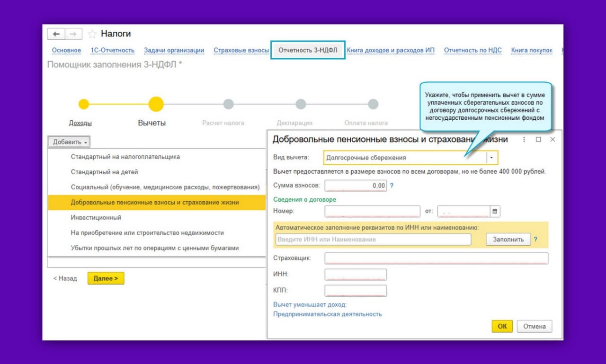Screen dimensions: 606x364
Task: Open Книга покупок tab
Action: pyautogui.click(x=532, y=50)
